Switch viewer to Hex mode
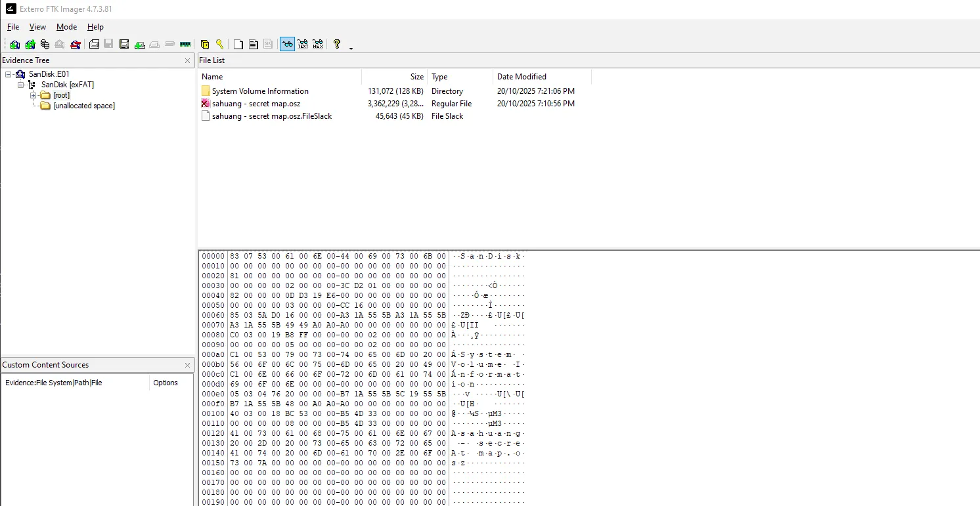 tap(318, 44)
